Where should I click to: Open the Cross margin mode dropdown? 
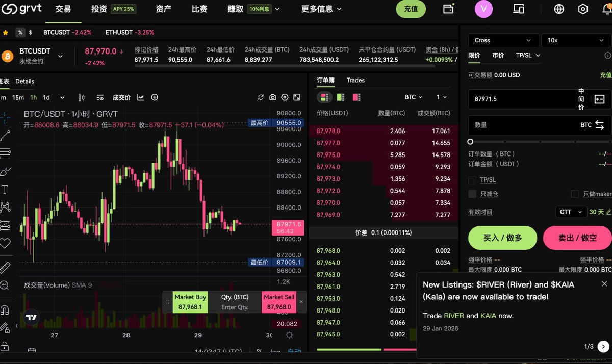click(502, 40)
